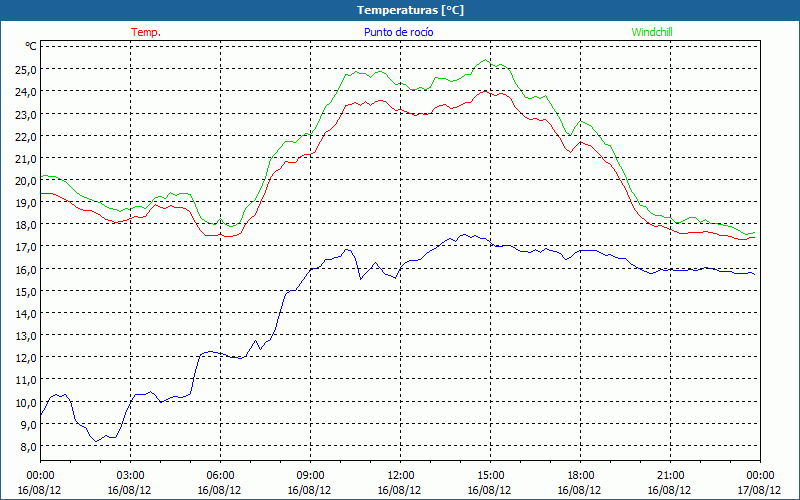
Task: Select the green Windchill legend label
Action: click(652, 32)
